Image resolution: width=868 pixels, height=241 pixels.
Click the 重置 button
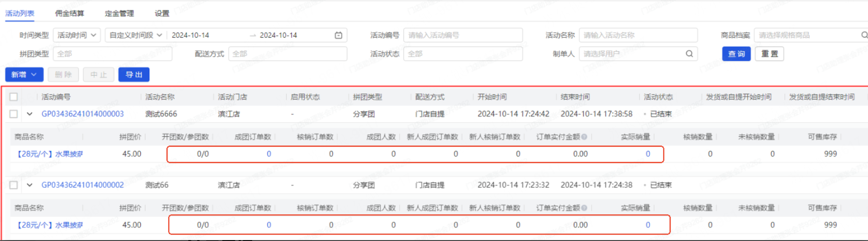click(769, 54)
